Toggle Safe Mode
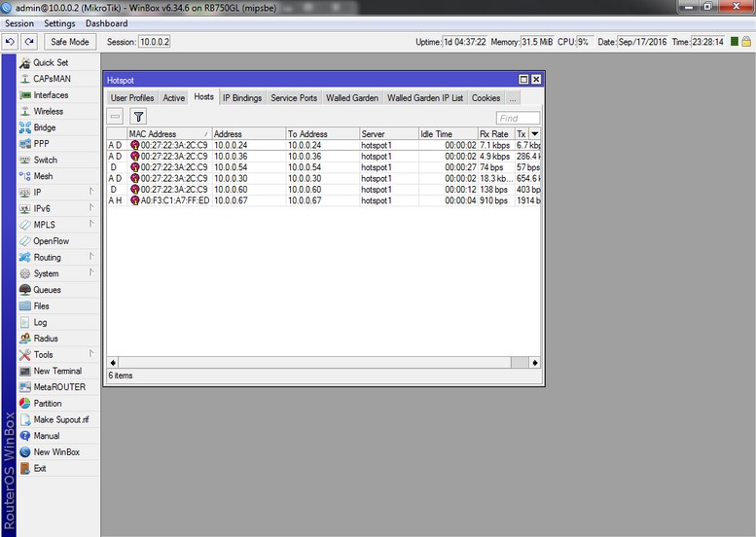This screenshot has width=756, height=537. click(70, 42)
